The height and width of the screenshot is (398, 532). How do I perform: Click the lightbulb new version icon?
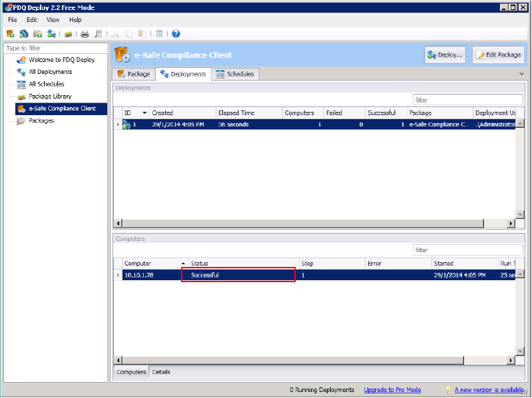click(449, 390)
